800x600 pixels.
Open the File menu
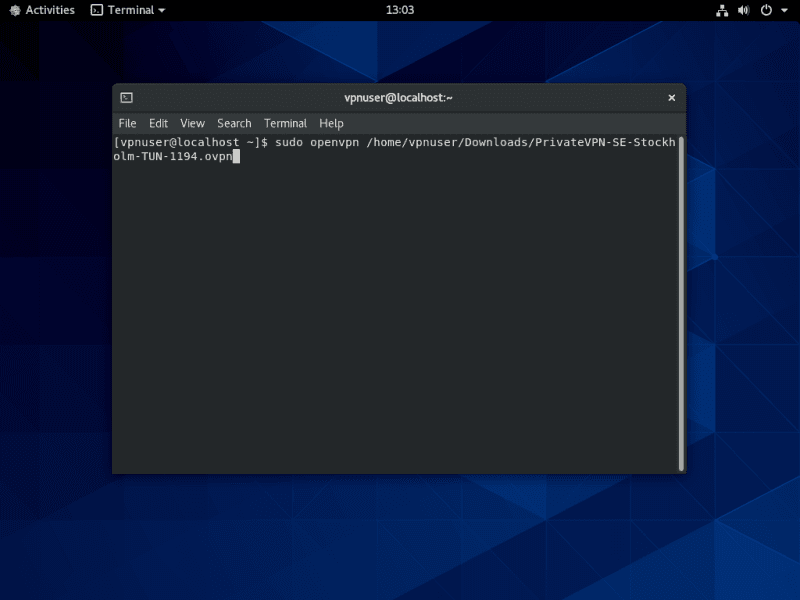(x=127, y=123)
